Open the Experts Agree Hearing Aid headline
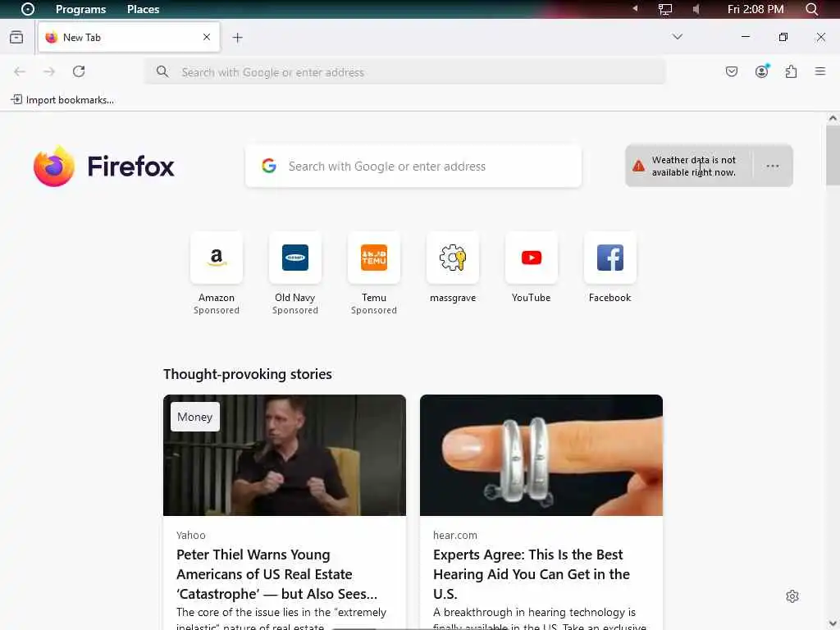The width and height of the screenshot is (840, 630). point(532,574)
